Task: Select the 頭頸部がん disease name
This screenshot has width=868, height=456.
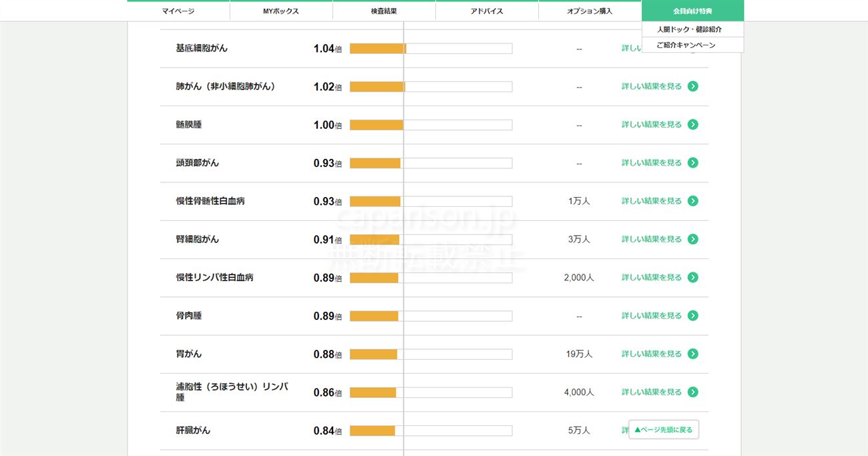Action: (198, 162)
